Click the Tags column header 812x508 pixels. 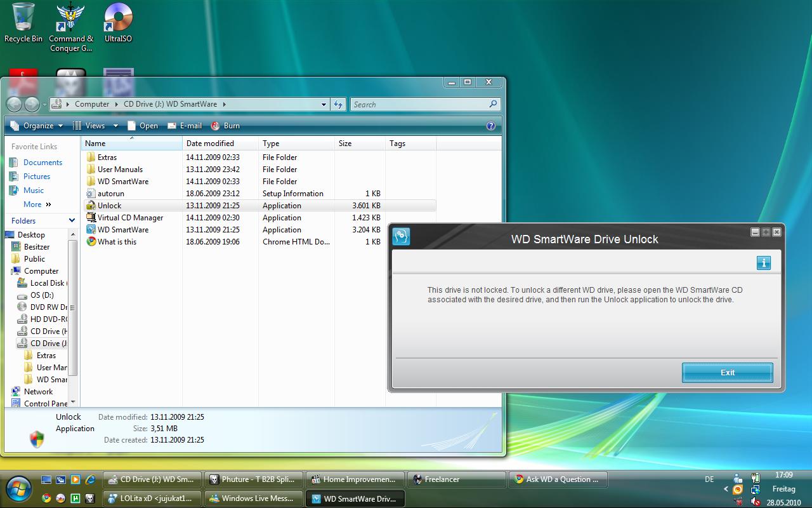tap(411, 144)
